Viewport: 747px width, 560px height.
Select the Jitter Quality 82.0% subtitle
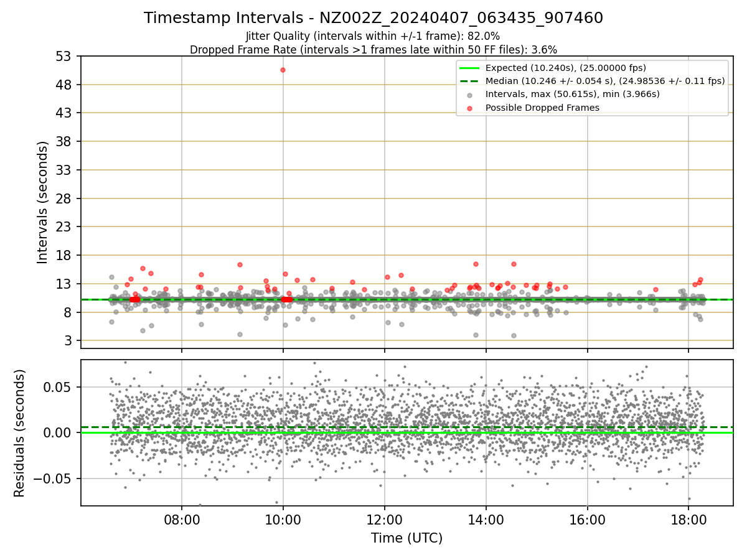click(373, 36)
